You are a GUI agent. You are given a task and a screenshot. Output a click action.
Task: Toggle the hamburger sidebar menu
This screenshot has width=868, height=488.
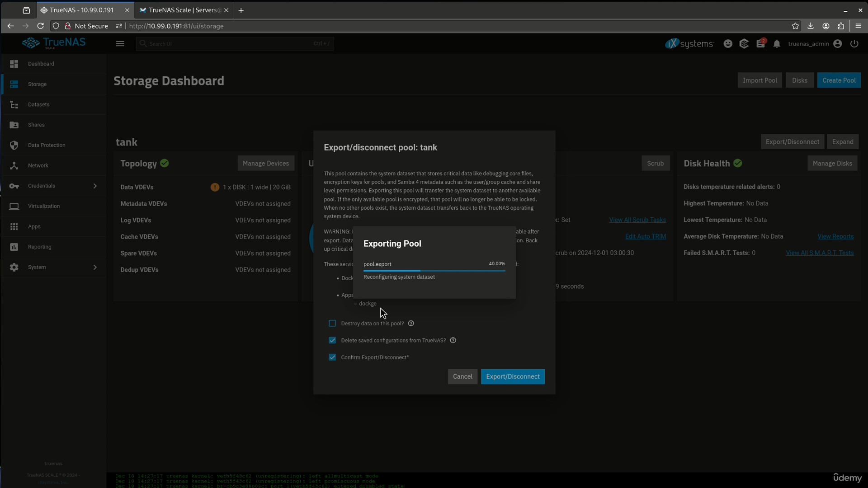pos(120,44)
